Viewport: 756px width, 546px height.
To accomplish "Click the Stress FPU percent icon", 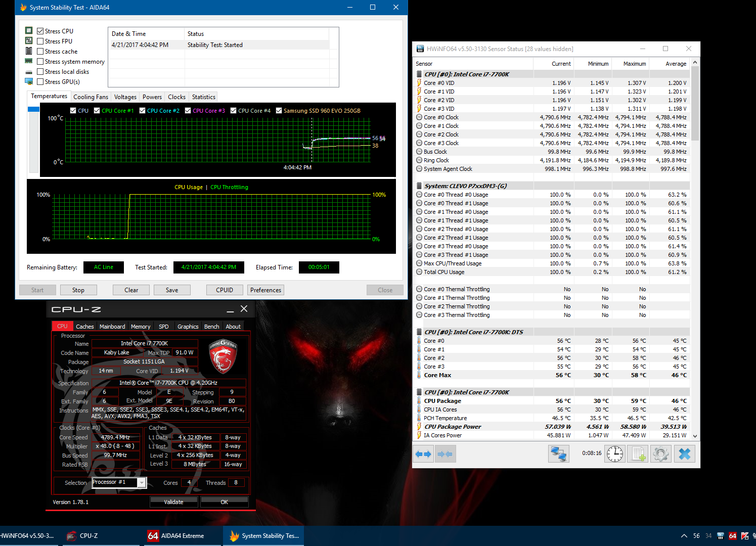I will tap(29, 41).
